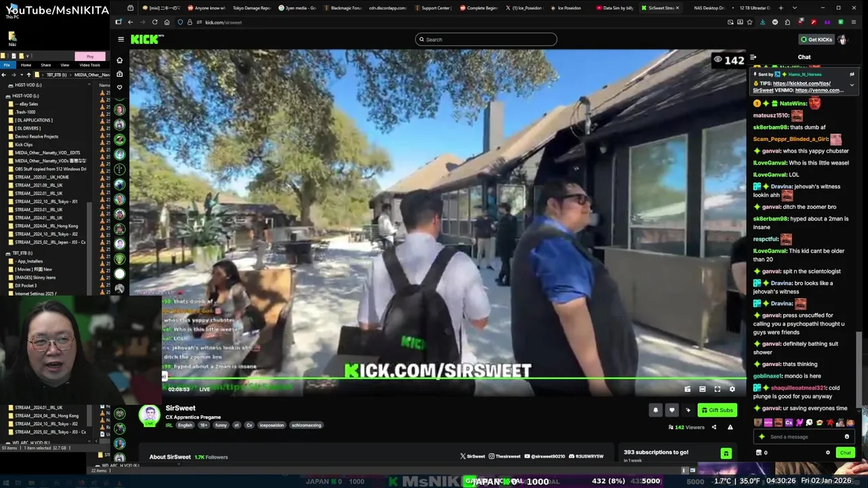Go back in browser navigation
868x488 pixels.
130,22
